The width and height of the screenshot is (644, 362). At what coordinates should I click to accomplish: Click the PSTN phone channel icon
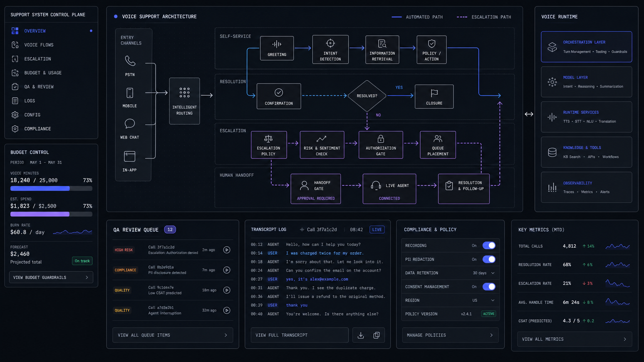point(130,61)
